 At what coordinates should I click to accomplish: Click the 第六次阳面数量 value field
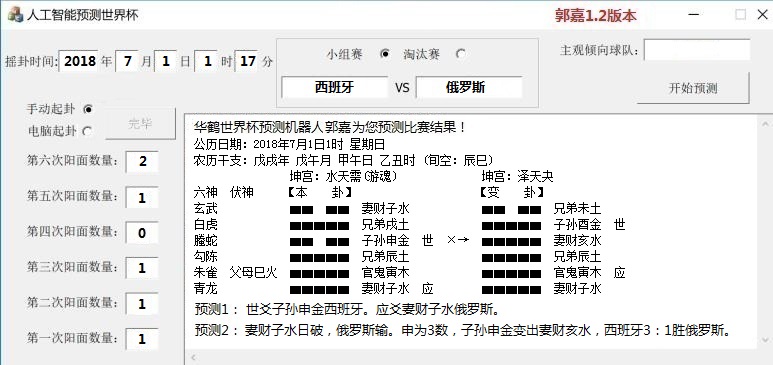click(142, 161)
